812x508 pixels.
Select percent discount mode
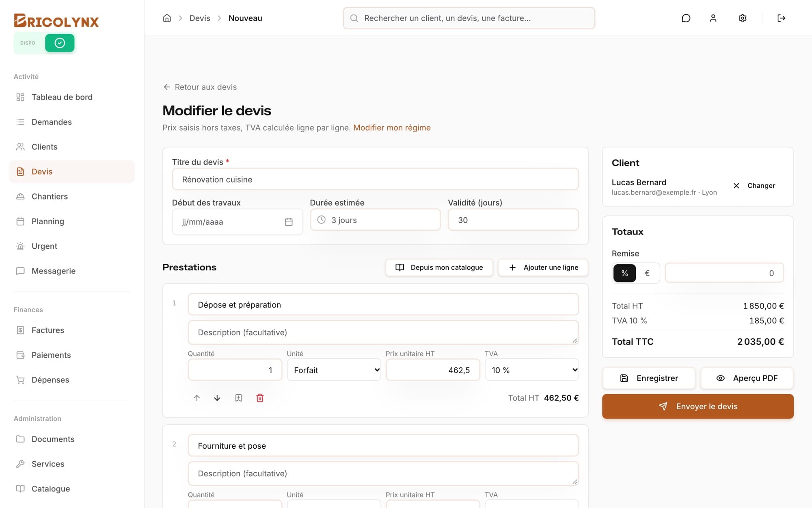point(624,273)
